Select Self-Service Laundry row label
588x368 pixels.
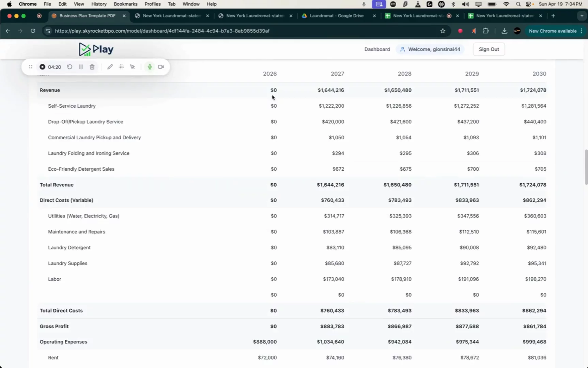click(x=72, y=106)
